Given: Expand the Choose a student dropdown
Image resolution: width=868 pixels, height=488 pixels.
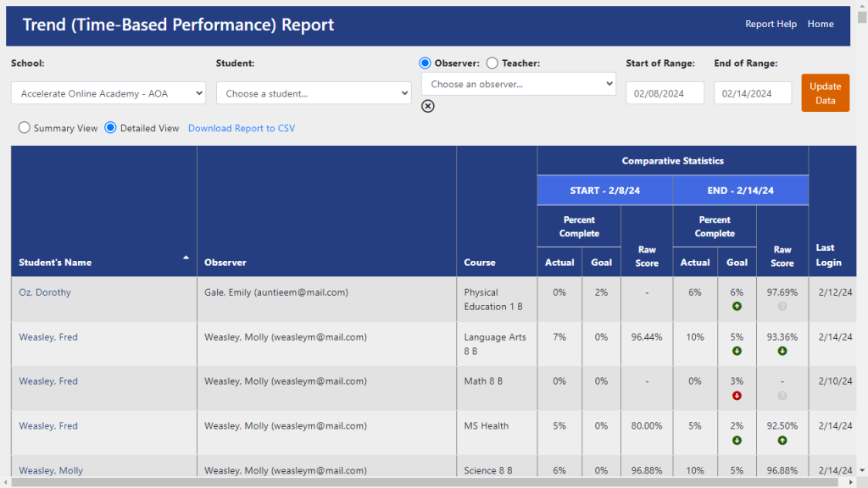Looking at the screenshot, I should 314,93.
